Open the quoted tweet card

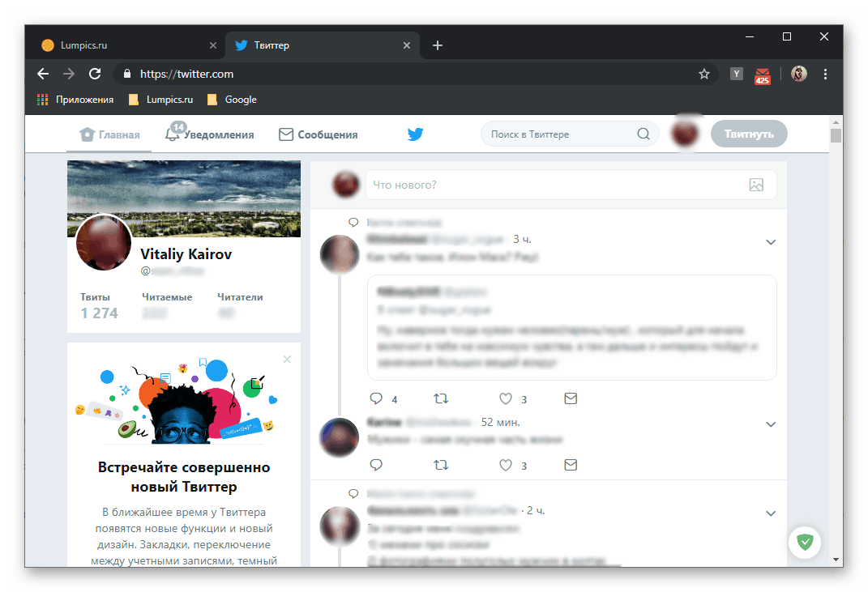(x=572, y=327)
